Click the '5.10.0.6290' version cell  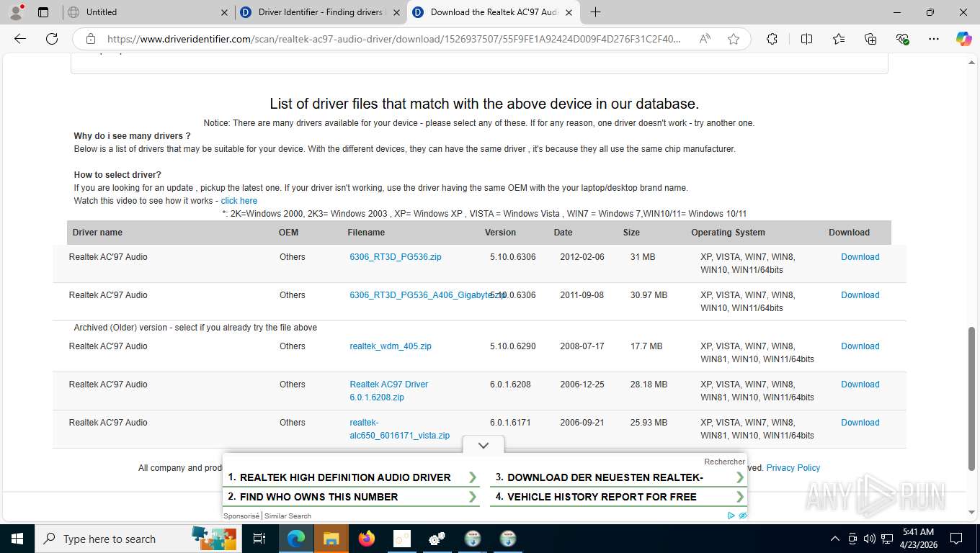(513, 346)
